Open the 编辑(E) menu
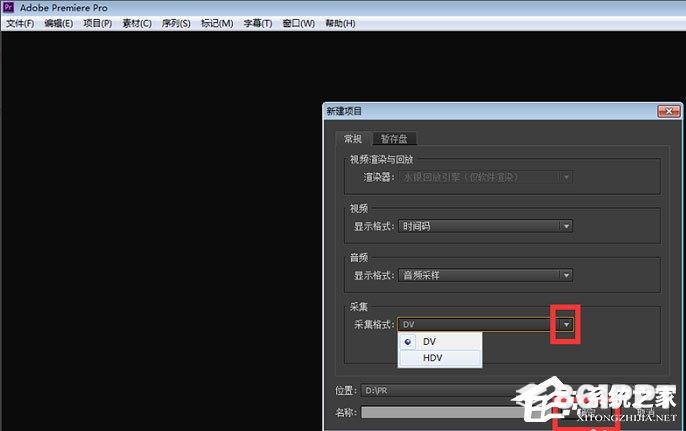686x431 pixels. click(x=59, y=23)
